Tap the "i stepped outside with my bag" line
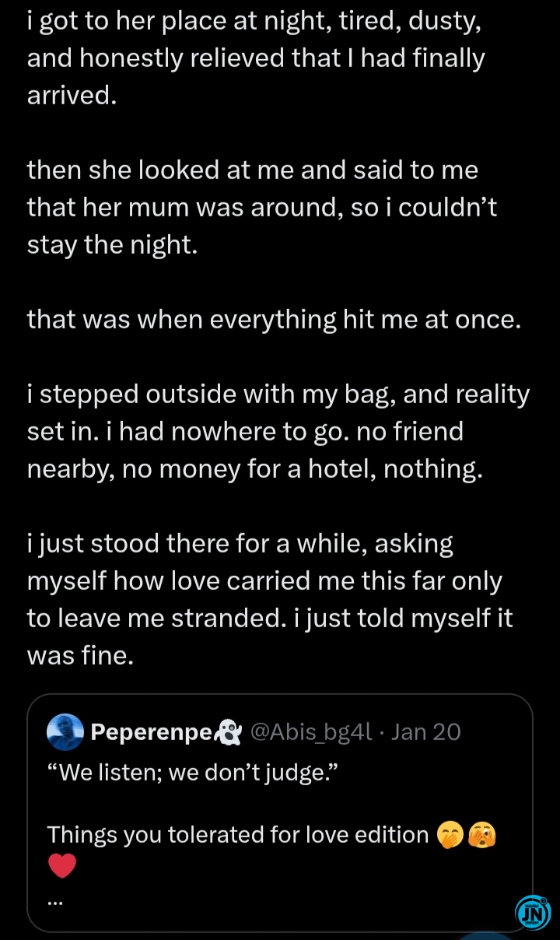 [278, 395]
